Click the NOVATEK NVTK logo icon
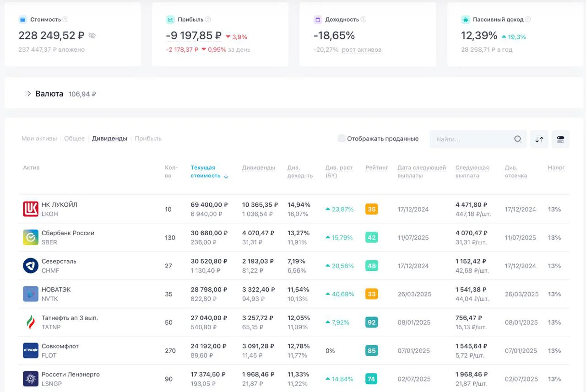 point(31,294)
